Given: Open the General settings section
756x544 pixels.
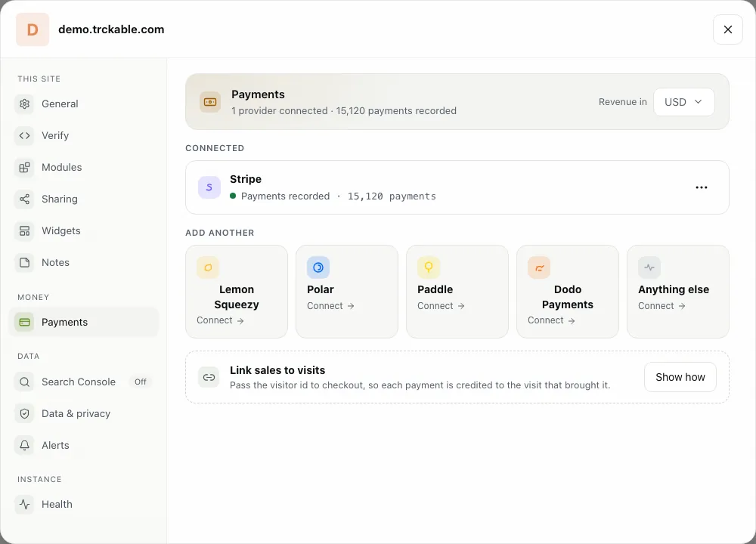Looking at the screenshot, I should point(83,104).
